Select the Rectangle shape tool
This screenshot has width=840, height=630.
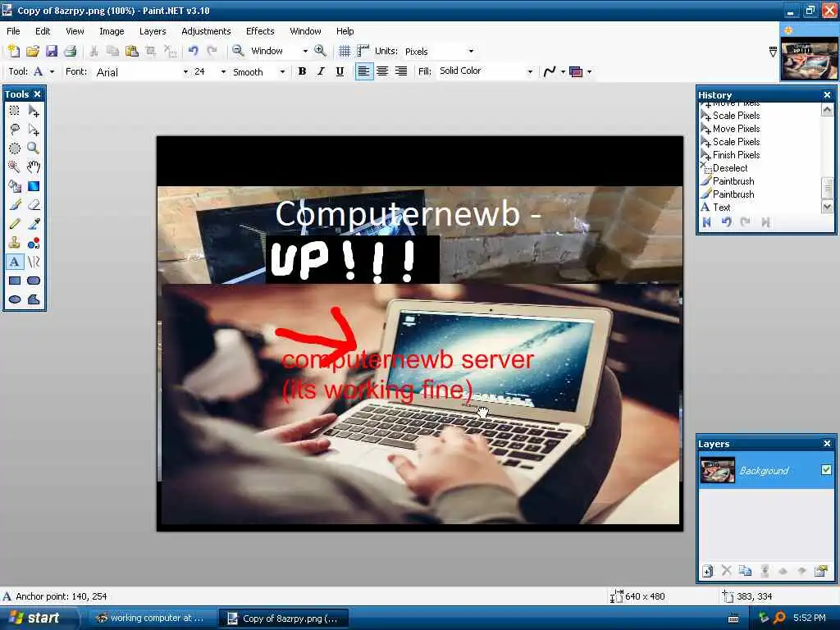tap(15, 281)
